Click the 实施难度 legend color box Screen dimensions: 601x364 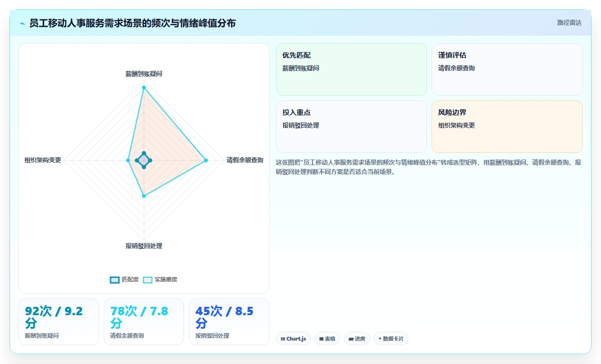pyautogui.click(x=147, y=280)
